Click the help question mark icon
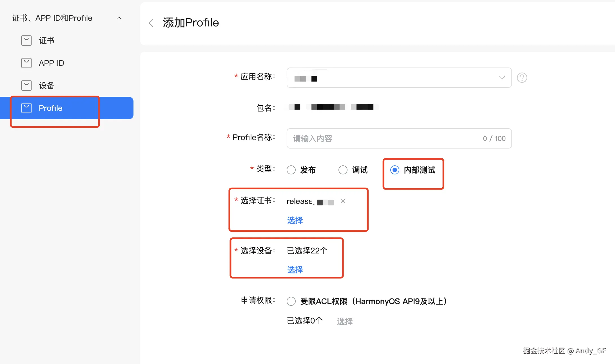Viewport: 615px width, 364px height. click(522, 78)
